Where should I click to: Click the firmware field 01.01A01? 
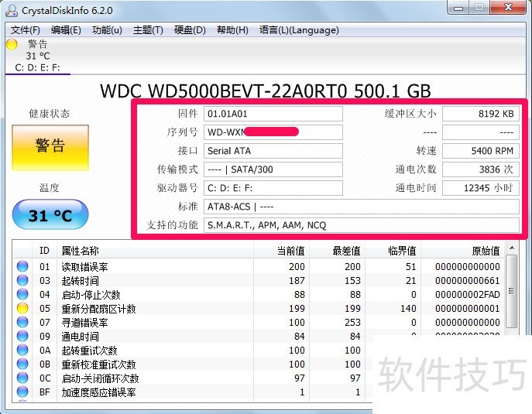coord(273,114)
